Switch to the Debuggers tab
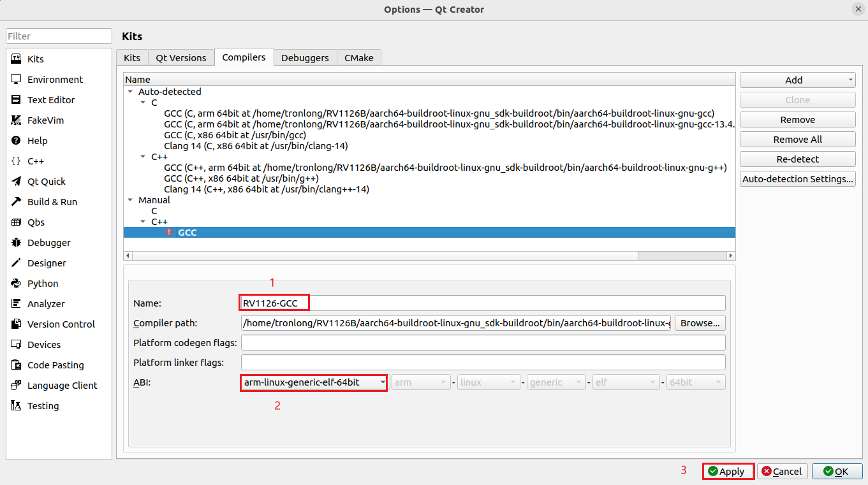The height and width of the screenshot is (485, 868). coord(305,57)
